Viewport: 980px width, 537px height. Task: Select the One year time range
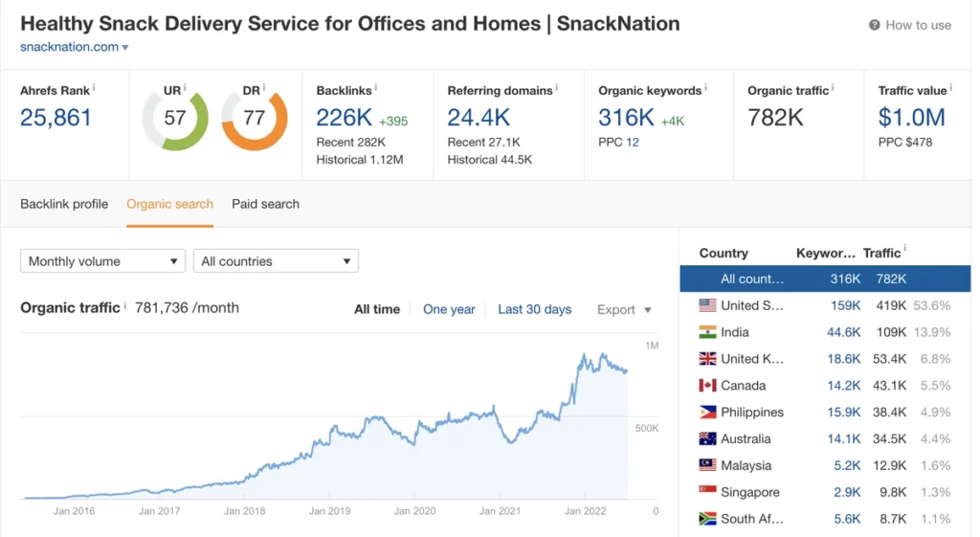pos(449,309)
